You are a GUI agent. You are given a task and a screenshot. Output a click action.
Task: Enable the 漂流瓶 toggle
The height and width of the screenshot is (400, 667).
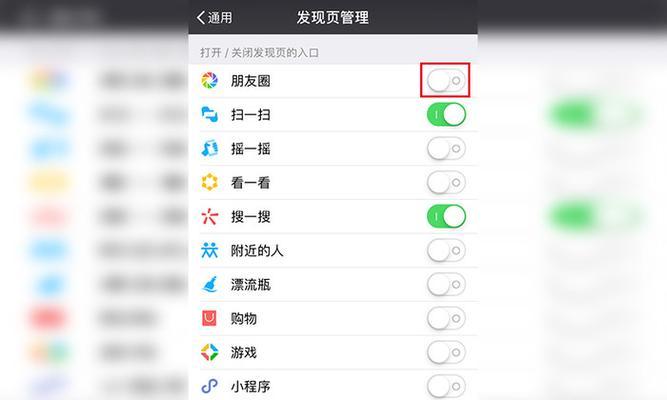tap(446, 284)
